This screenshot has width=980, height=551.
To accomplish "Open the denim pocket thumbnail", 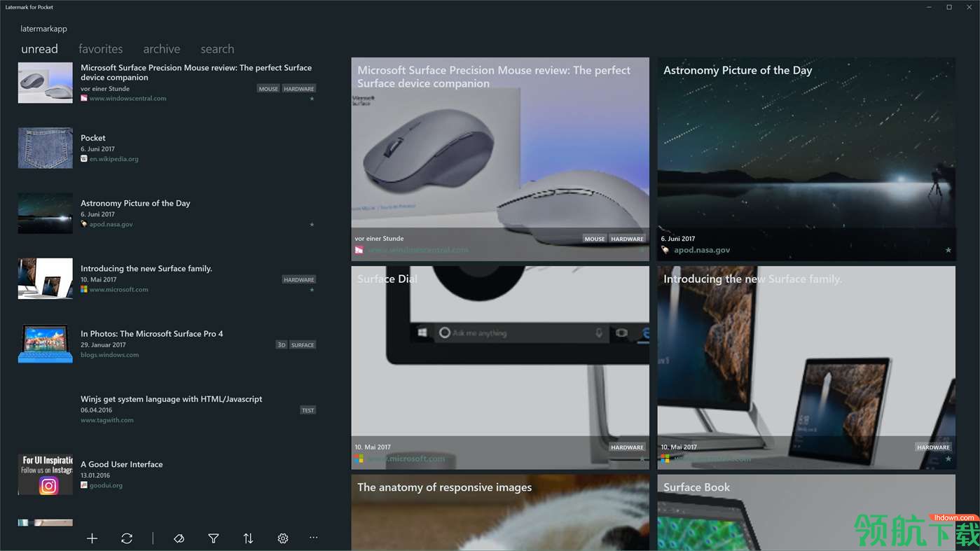I will click(46, 148).
